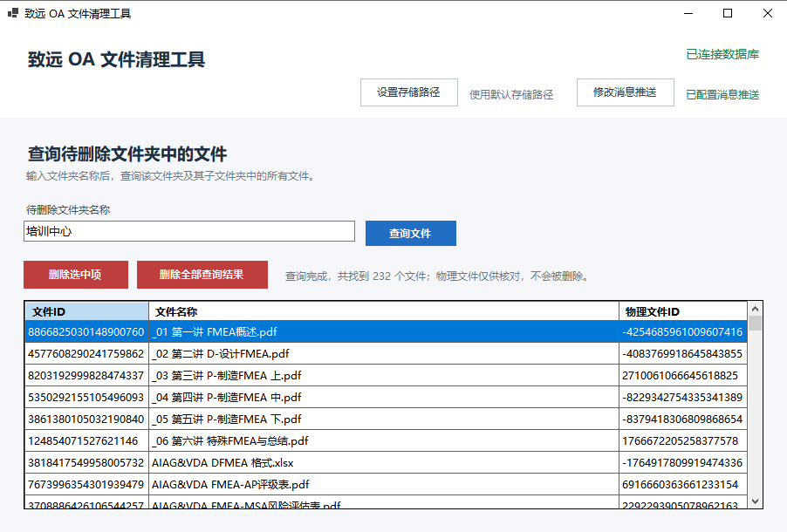Click file ID 3818417549958005732 cell
Image resolution: width=787 pixels, height=532 pixels.
(87, 463)
